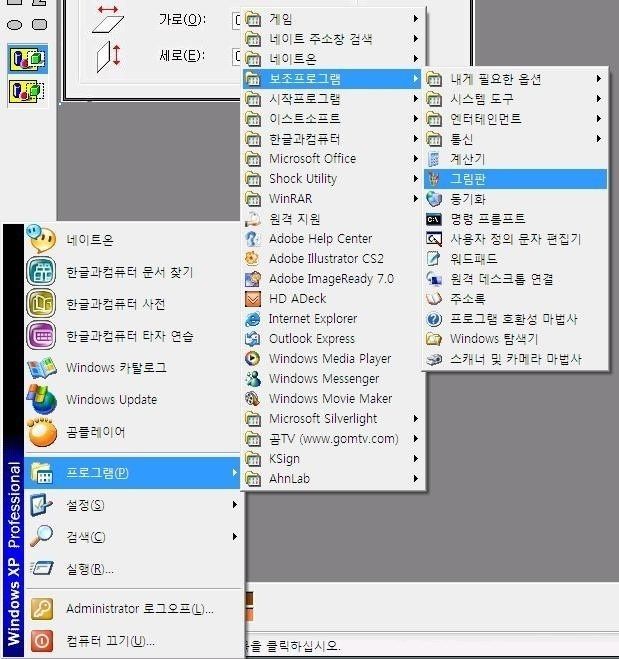Screen dimensions: 619x659
Task: Click the Windows 카탈로그 icon
Action: (42, 367)
